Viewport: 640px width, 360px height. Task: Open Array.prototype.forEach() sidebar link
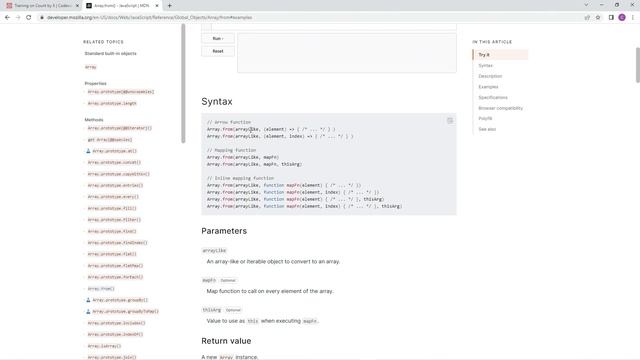[x=115, y=277]
